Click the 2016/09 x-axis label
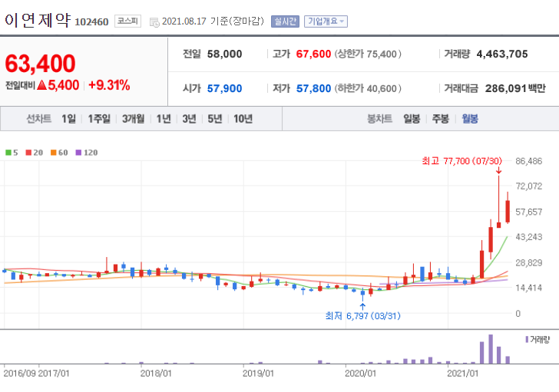Screen dimensions: 559x392 point(19,374)
